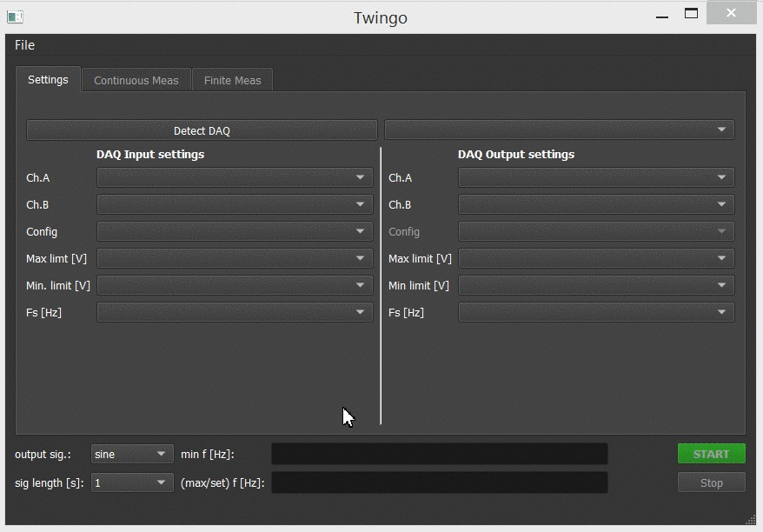This screenshot has width=763, height=532.
Task: Open the output Max limit [V] dropdown
Action: tap(596, 258)
